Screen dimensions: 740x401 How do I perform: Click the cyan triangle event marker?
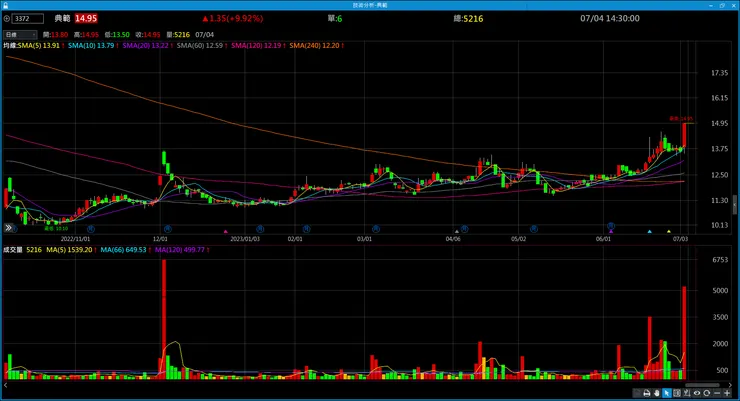point(649,232)
